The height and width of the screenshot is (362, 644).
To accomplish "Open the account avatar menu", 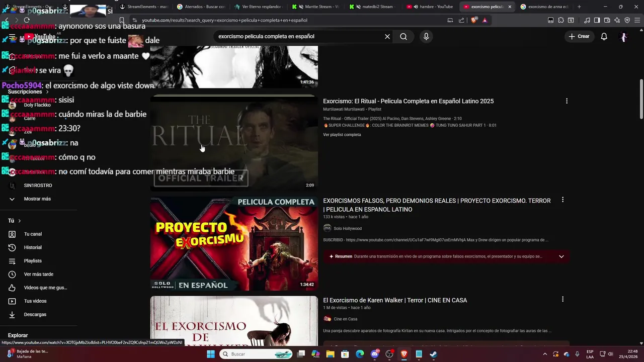I will pyautogui.click(x=624, y=37).
